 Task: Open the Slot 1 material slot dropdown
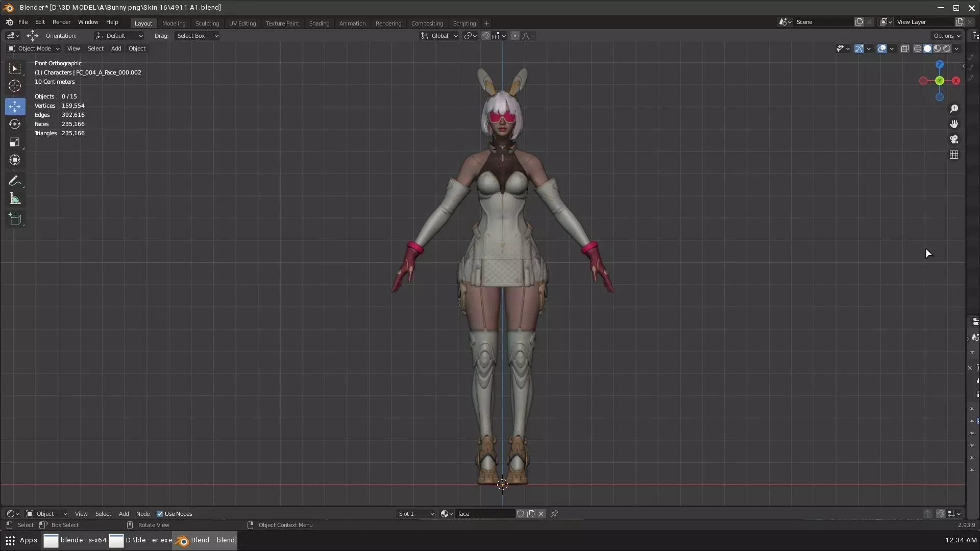click(416, 514)
